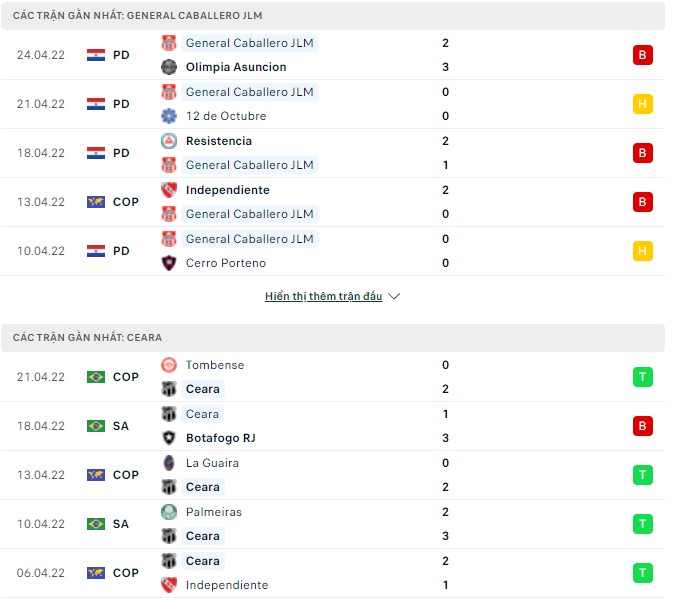This screenshot has height=601, width=673.
Task: Click the Olimpia Asuncion team crest
Action: pyautogui.click(x=169, y=67)
